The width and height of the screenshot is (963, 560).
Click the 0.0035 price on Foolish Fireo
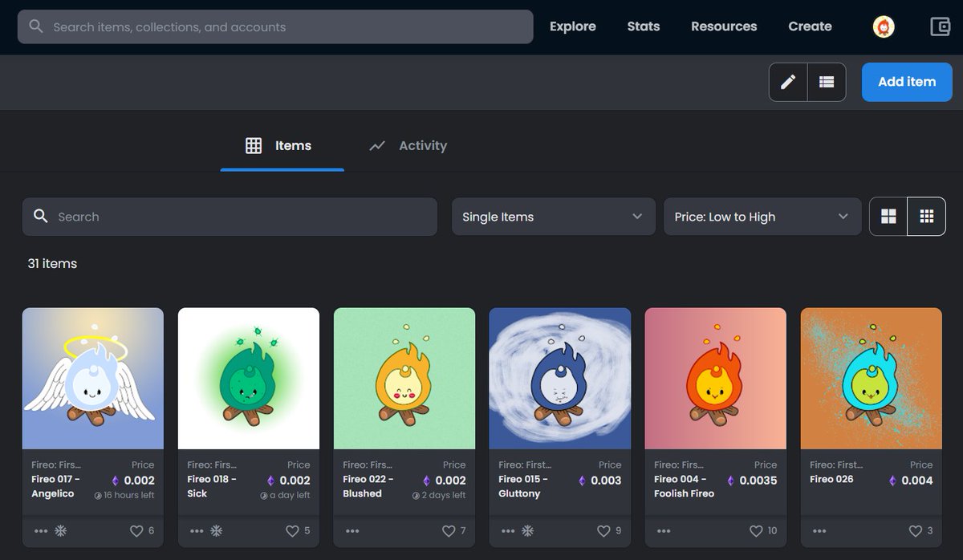(758, 481)
